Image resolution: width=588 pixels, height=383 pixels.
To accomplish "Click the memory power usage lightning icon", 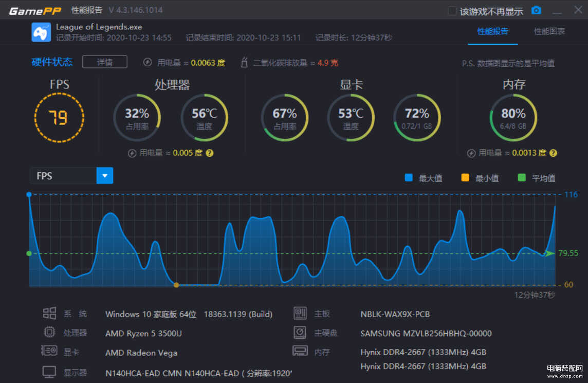I will (x=471, y=153).
